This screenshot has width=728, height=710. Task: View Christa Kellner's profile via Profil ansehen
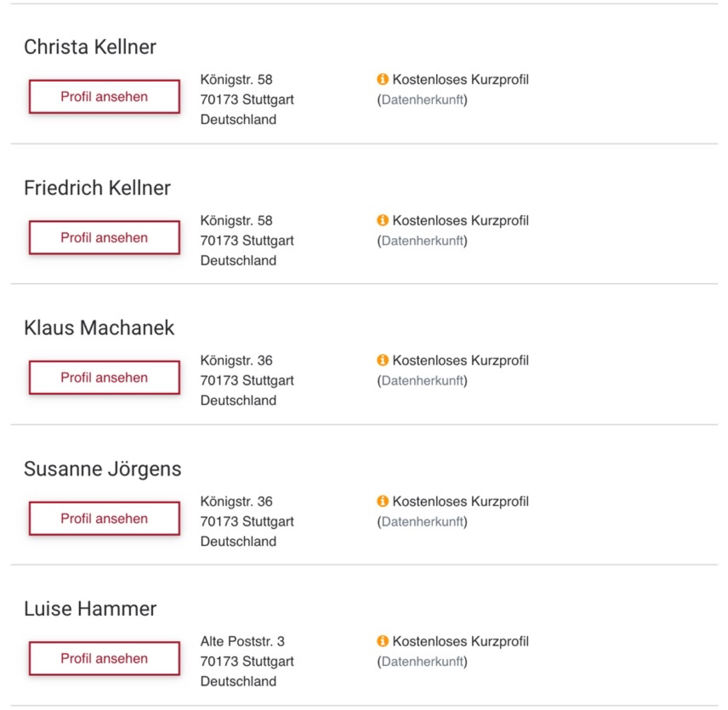(104, 96)
